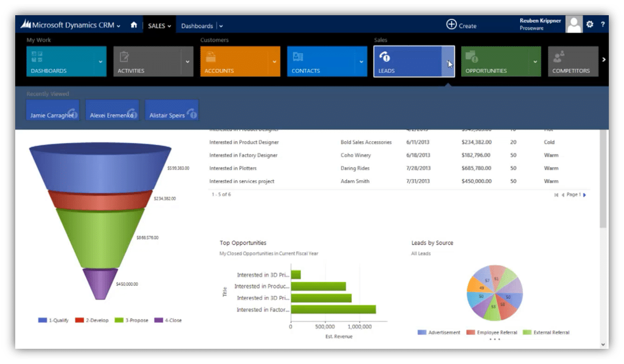Screen dimensions: 624x364
Task: Click the Top Opportunities chart title
Action: 243,243
